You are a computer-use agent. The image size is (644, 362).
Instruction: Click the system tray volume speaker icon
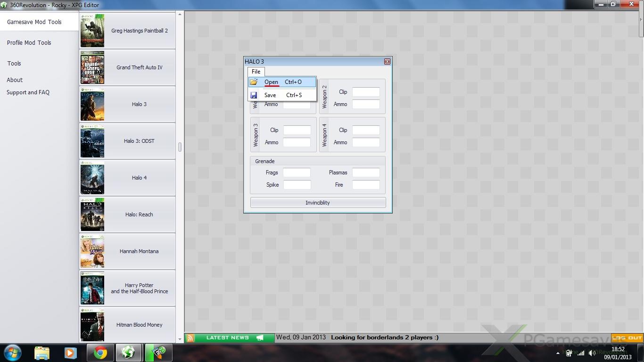(592, 353)
